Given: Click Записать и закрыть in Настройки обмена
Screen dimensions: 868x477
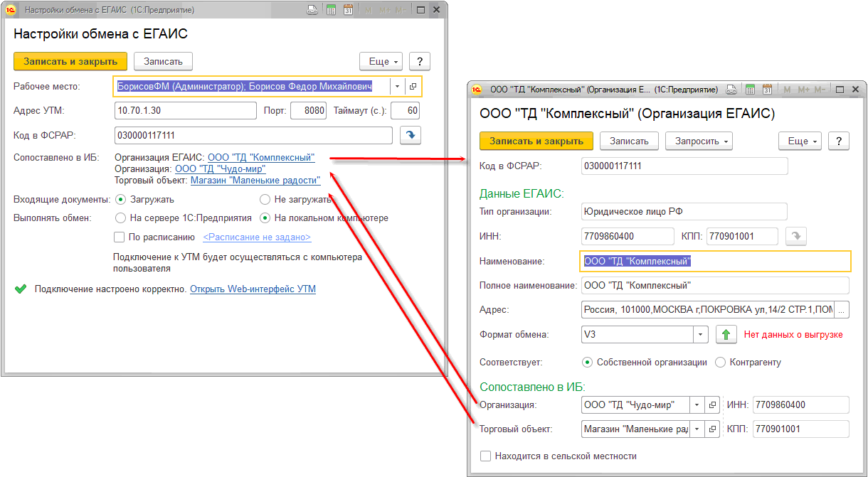Looking at the screenshot, I should (x=70, y=61).
